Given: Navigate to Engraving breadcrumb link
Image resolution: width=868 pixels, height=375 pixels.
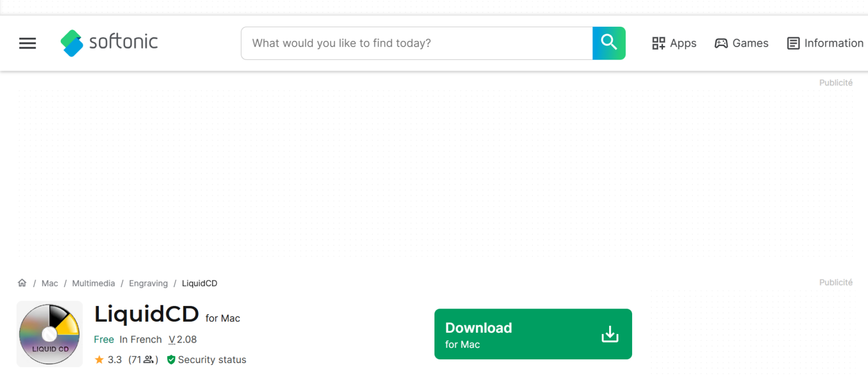Looking at the screenshot, I should (x=149, y=283).
